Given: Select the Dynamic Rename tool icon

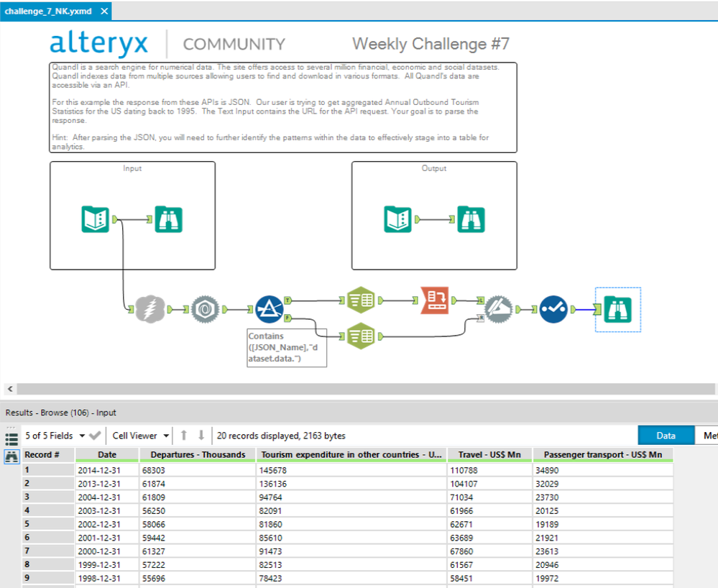Looking at the screenshot, I should pos(498,310).
